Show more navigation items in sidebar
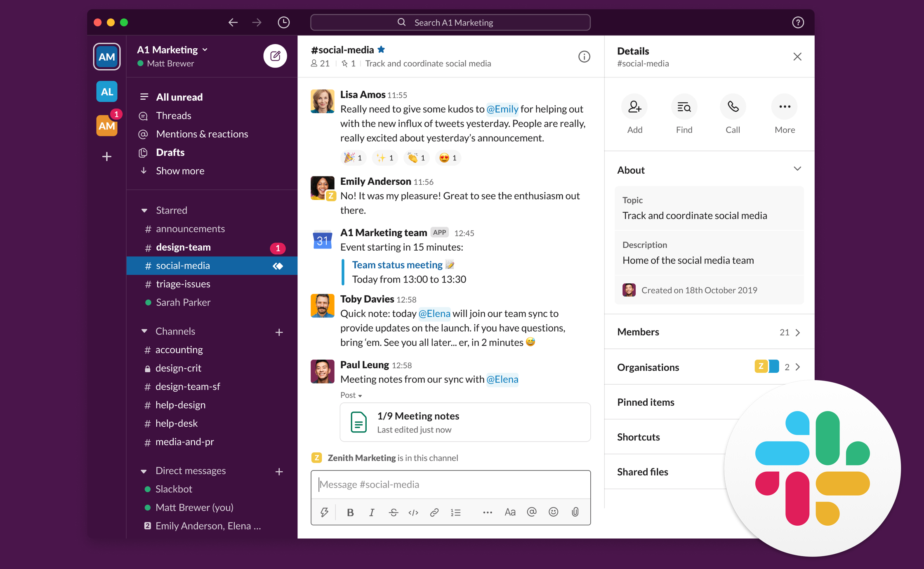The width and height of the screenshot is (924, 569). point(179,169)
